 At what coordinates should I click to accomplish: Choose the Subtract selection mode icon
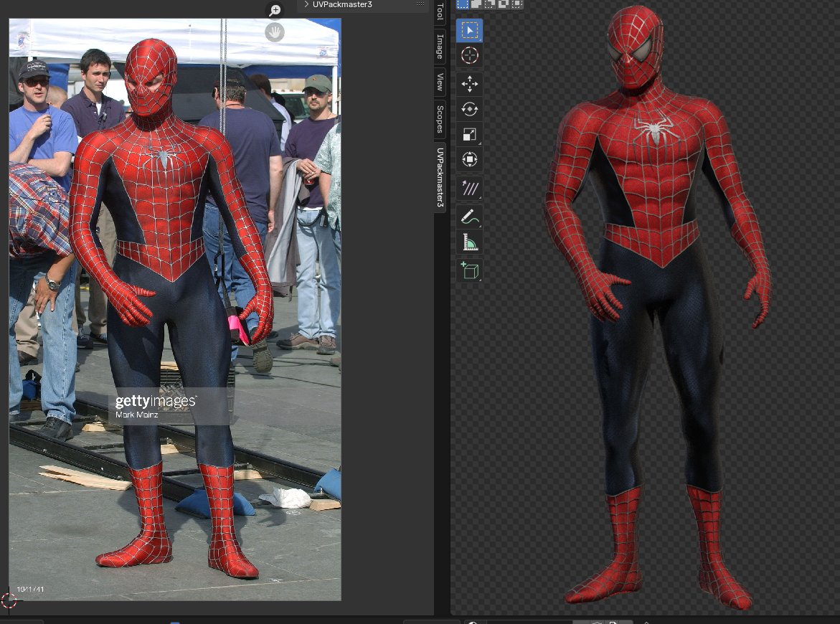pyautogui.click(x=490, y=4)
